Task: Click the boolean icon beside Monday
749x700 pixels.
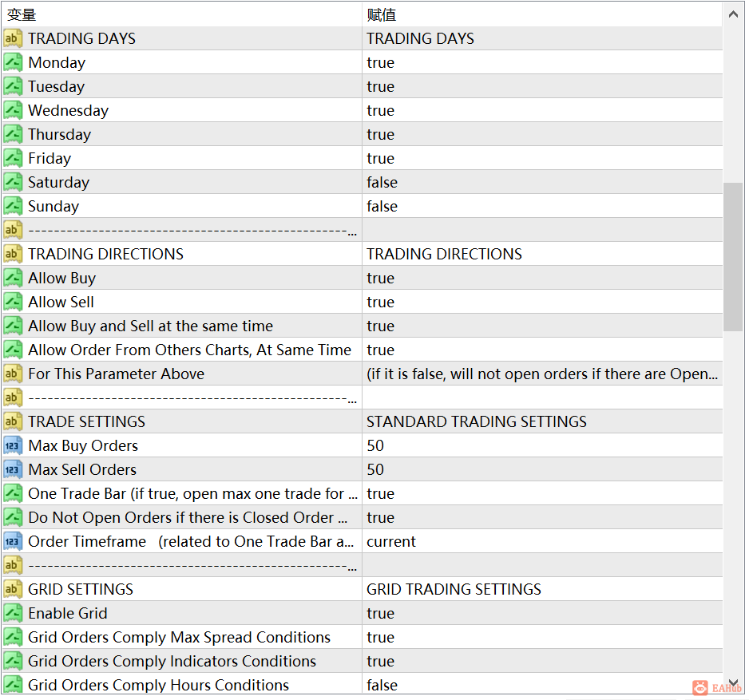Action: pyautogui.click(x=13, y=62)
